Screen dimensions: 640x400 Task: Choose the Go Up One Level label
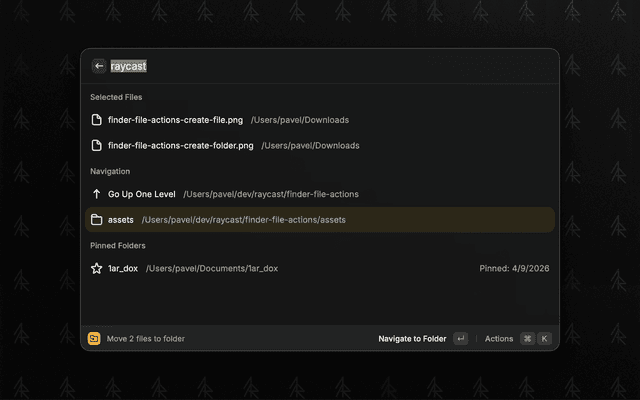point(141,194)
